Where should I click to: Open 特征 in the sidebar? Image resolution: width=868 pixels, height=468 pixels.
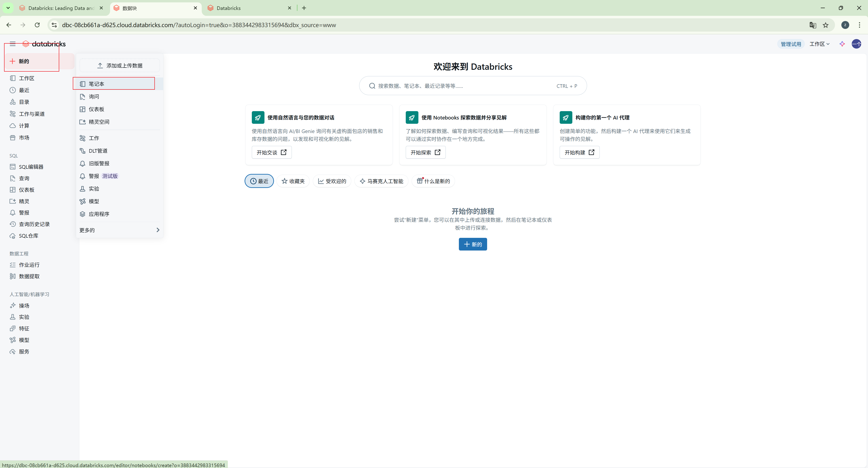click(39, 329)
